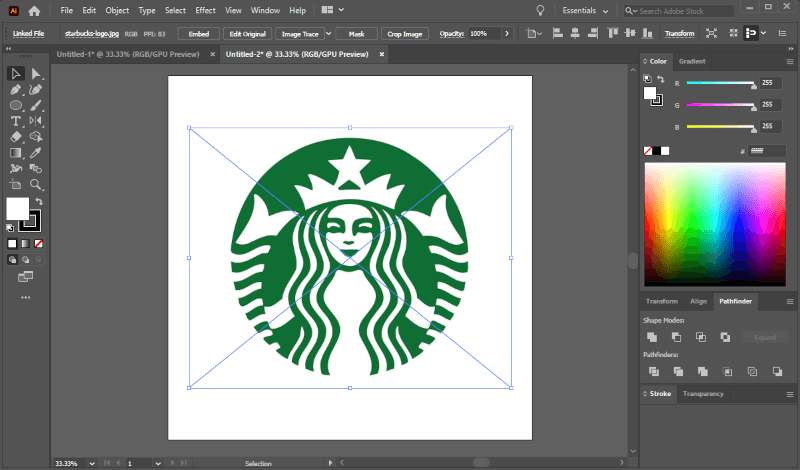Open Color panel options menu
The height and width of the screenshot is (470, 800).
(x=790, y=62)
